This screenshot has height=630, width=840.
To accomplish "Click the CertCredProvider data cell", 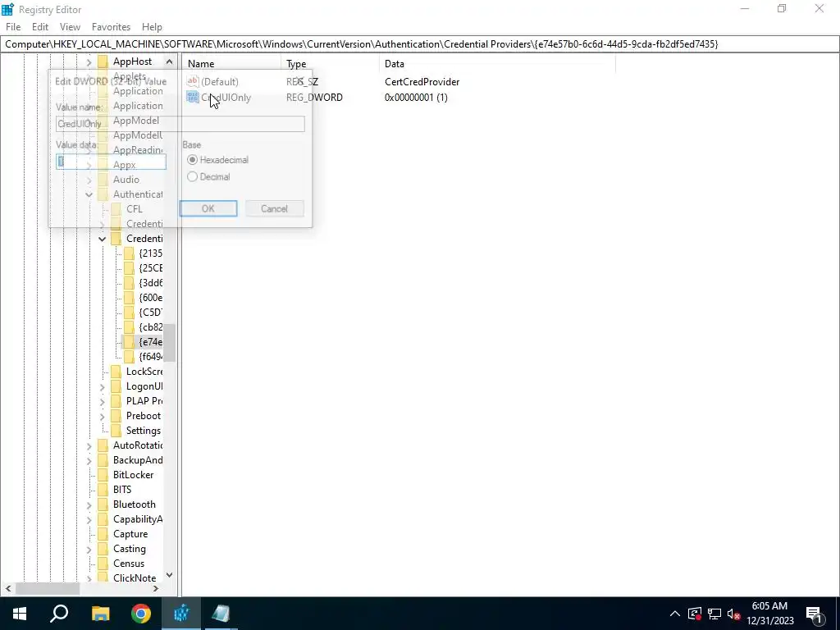I will [422, 82].
